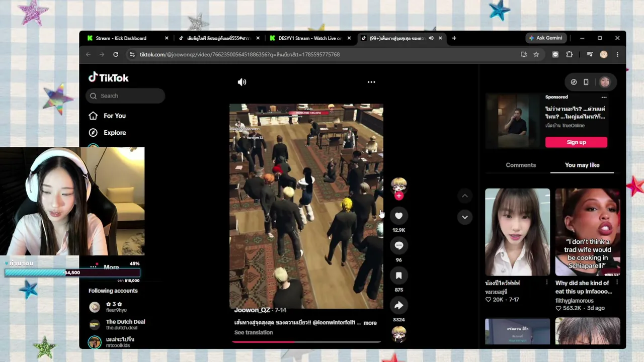The width and height of the screenshot is (644, 362).
Task: Mute the TikTok tab via its speaker icon
Action: point(431,38)
